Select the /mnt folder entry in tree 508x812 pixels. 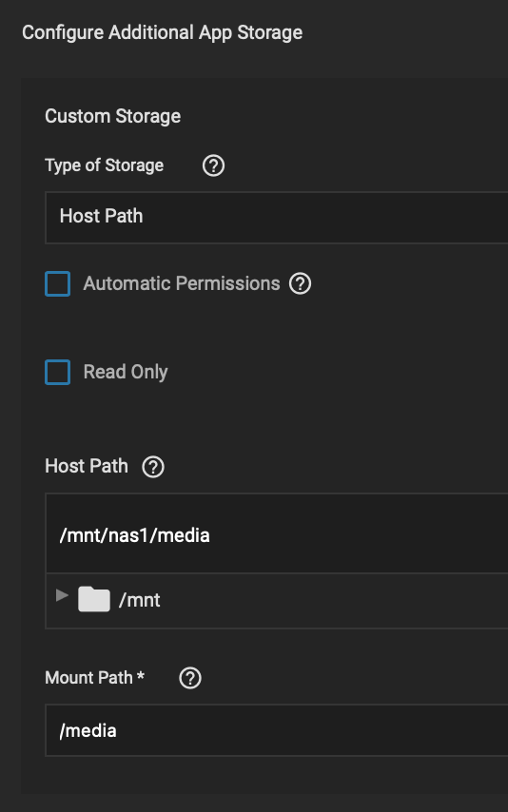click(x=140, y=601)
